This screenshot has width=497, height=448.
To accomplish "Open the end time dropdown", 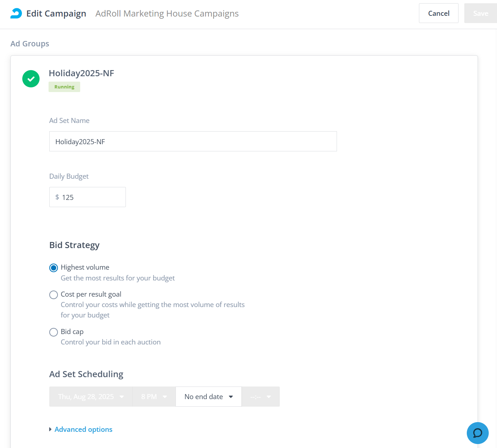I will coord(261,397).
